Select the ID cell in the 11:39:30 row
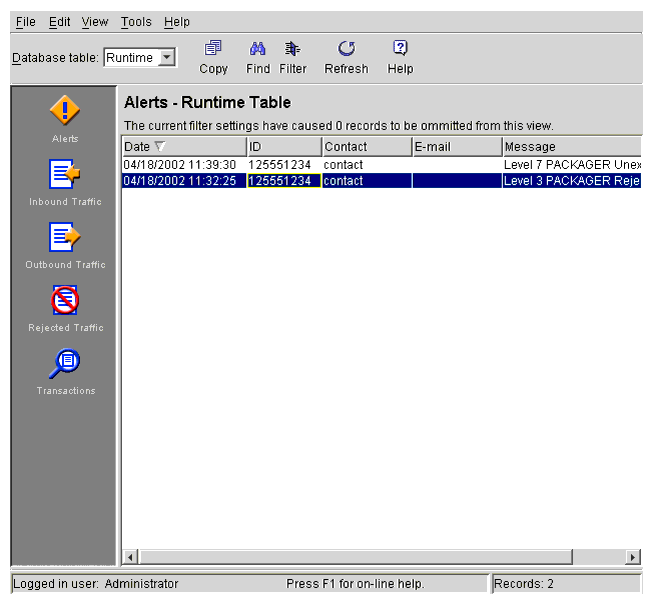 click(x=284, y=165)
